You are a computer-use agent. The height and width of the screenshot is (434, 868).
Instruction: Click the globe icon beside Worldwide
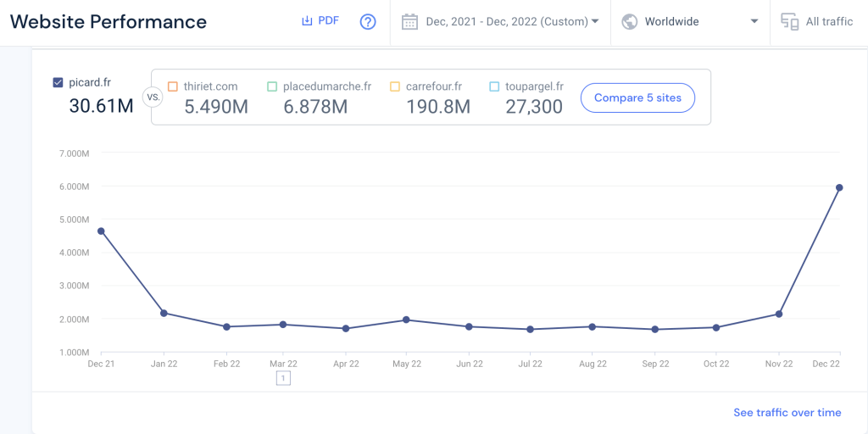(x=630, y=22)
